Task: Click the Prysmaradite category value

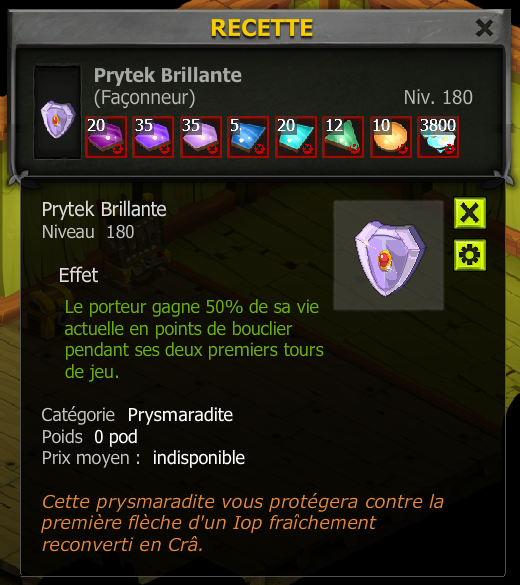Action: tap(180, 415)
